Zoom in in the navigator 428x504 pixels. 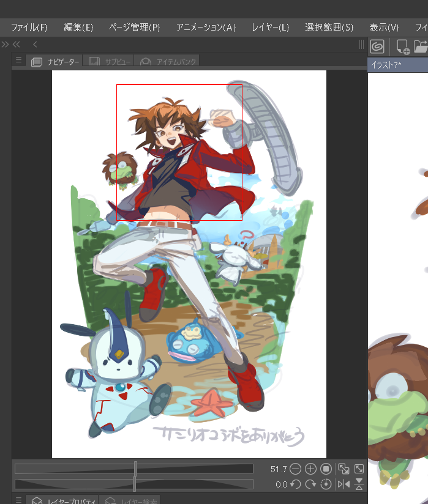pyautogui.click(x=310, y=469)
